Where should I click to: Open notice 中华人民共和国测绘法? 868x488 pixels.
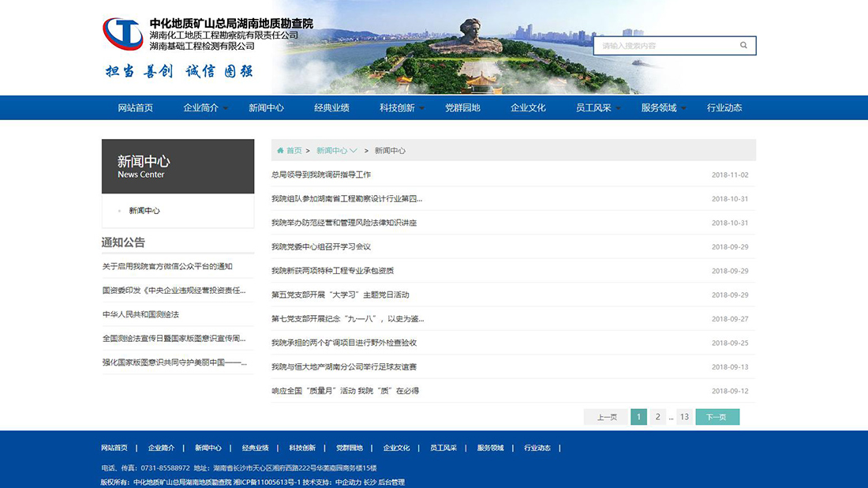(140, 314)
